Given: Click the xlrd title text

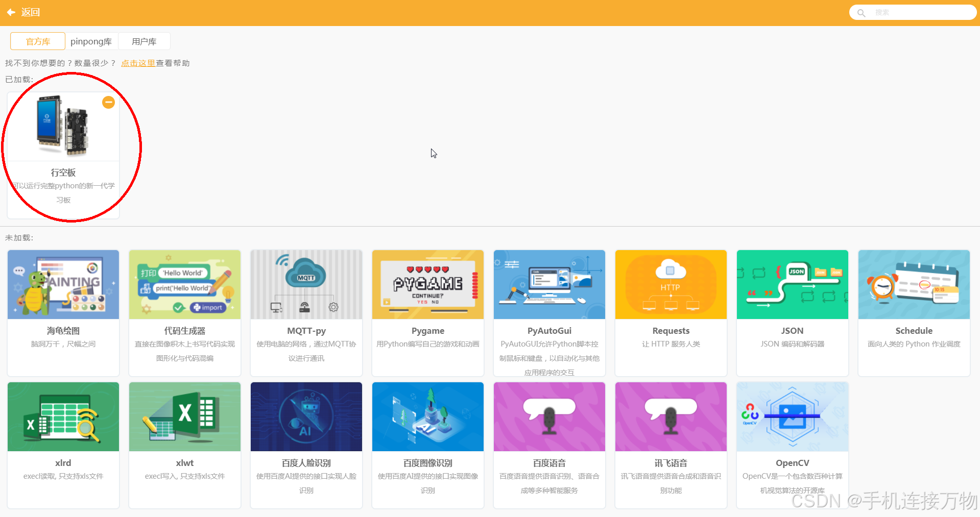Looking at the screenshot, I should 63,463.
